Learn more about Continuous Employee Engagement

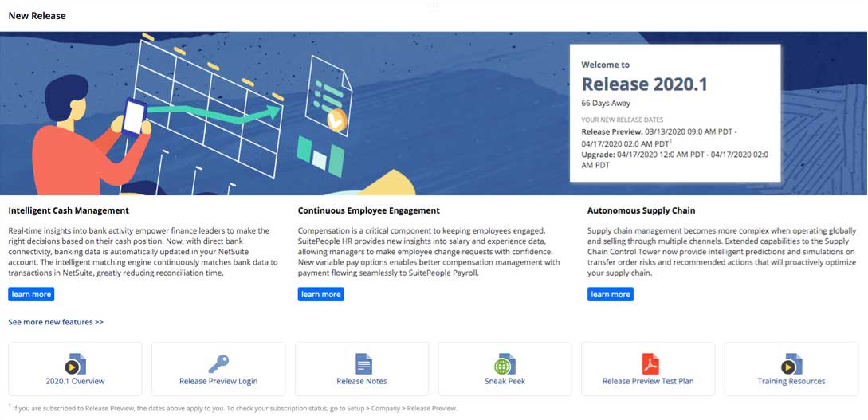[x=320, y=295]
